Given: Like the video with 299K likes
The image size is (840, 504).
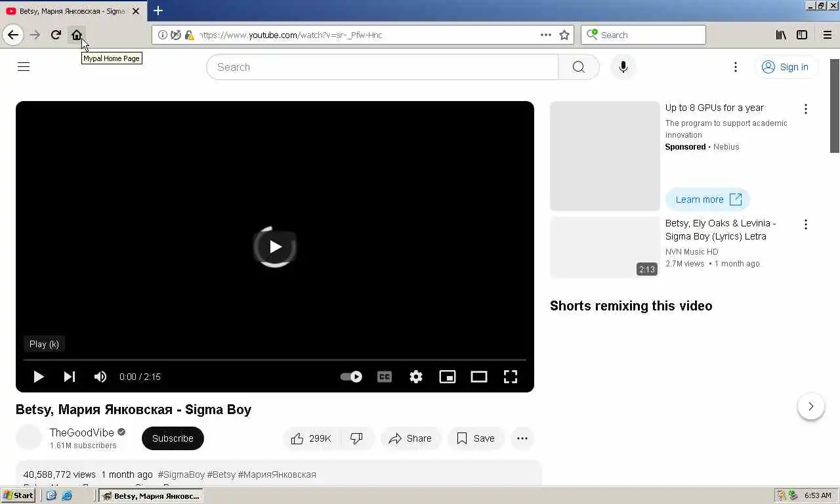Looking at the screenshot, I should click(312, 438).
